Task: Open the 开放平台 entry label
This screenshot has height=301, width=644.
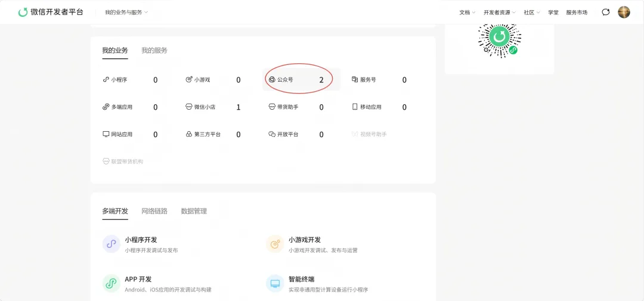Action: tap(288, 134)
